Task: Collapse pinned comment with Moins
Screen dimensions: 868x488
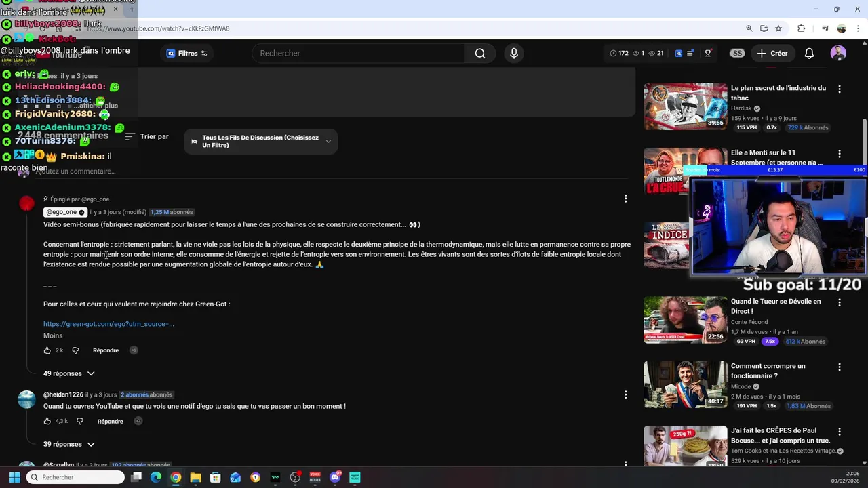Action: 53,335
